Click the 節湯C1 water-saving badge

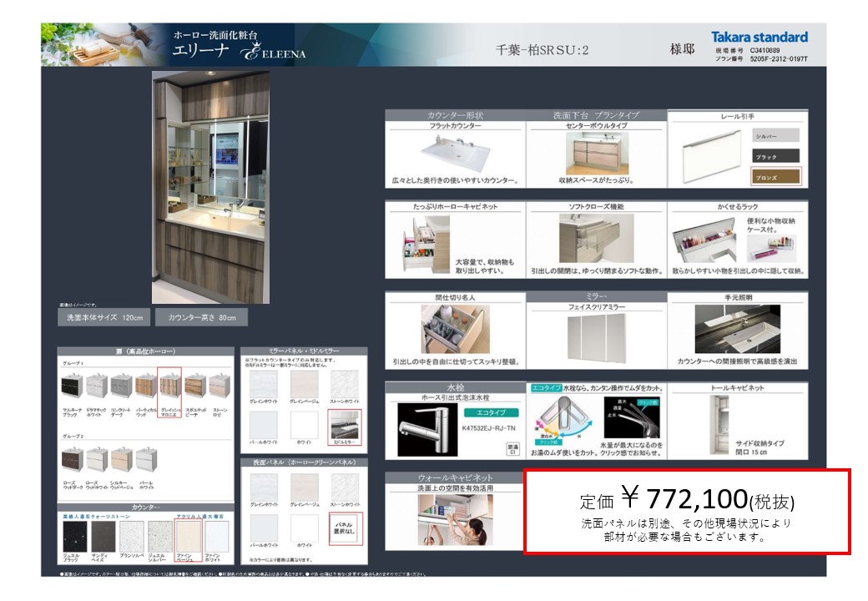tap(512, 451)
